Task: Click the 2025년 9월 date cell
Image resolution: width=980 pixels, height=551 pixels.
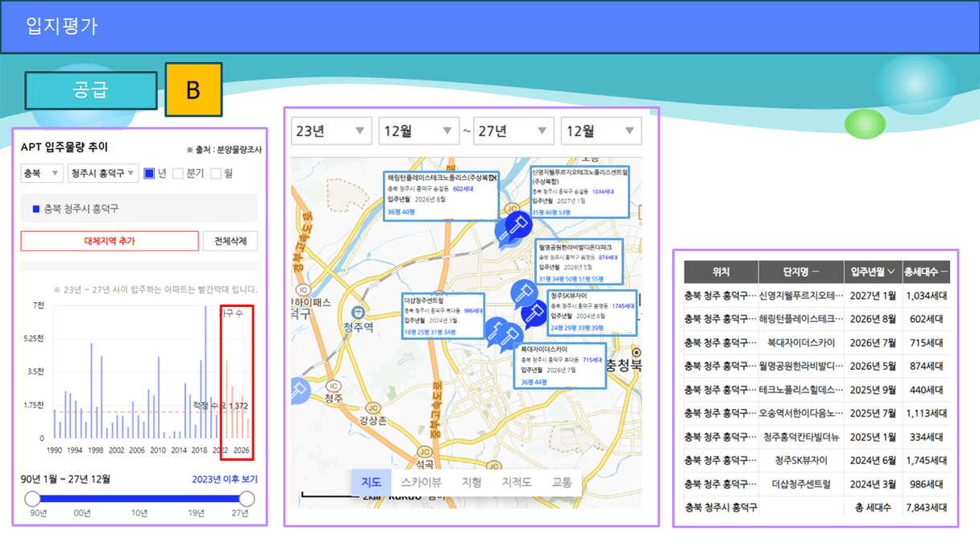Action: (872, 390)
